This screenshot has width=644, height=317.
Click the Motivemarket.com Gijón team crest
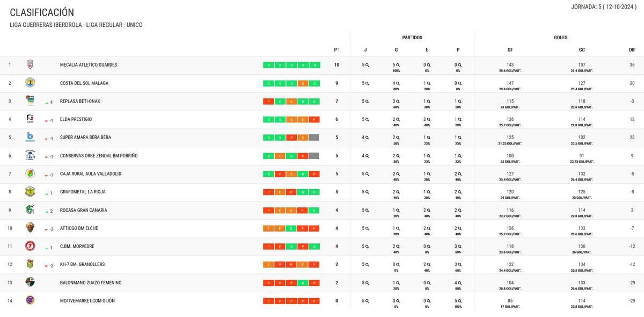click(x=30, y=300)
